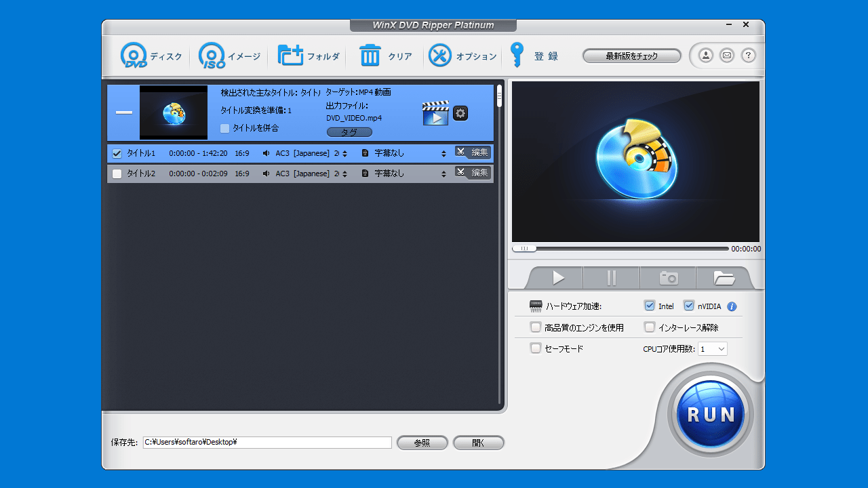The width and height of the screenshot is (868, 488).
Task: Click 編集 edit button for タイトル2
Action: tap(473, 172)
